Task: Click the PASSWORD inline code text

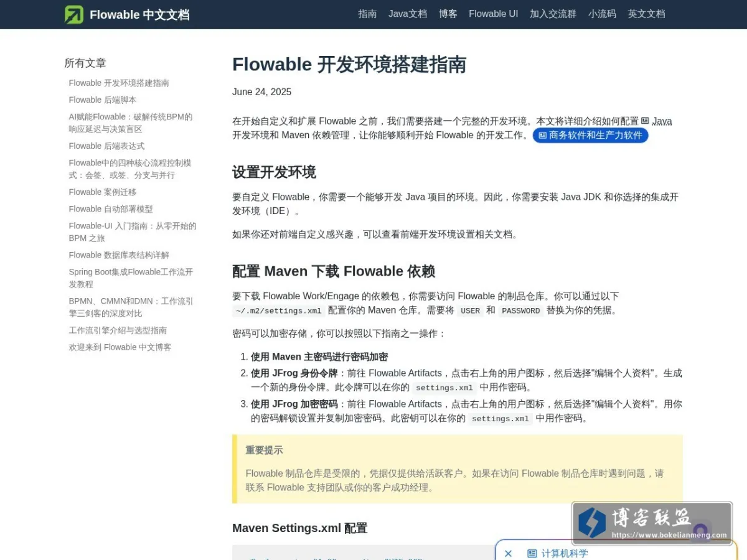Action: [520, 310]
